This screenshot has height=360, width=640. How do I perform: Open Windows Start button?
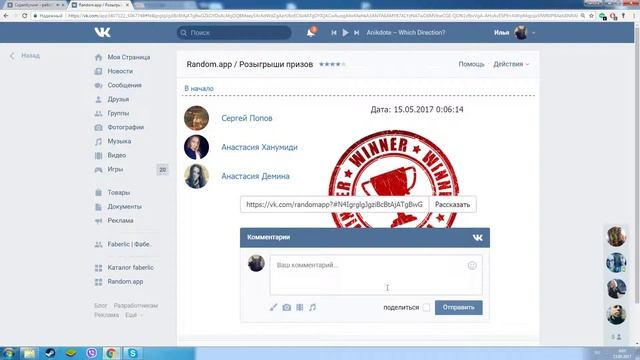tap(9, 353)
